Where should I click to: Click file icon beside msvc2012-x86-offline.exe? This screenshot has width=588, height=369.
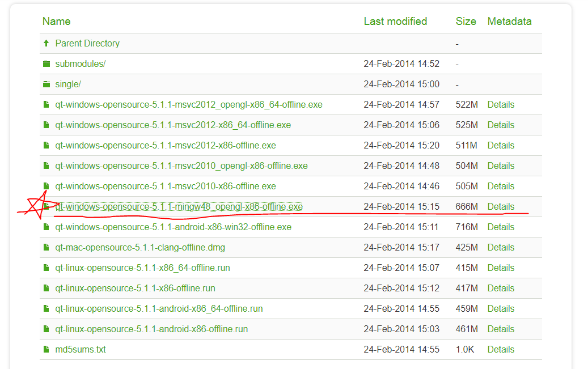(x=46, y=145)
